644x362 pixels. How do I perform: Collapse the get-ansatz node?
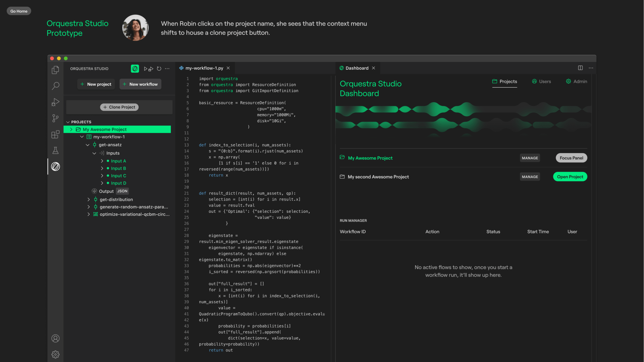(x=87, y=145)
